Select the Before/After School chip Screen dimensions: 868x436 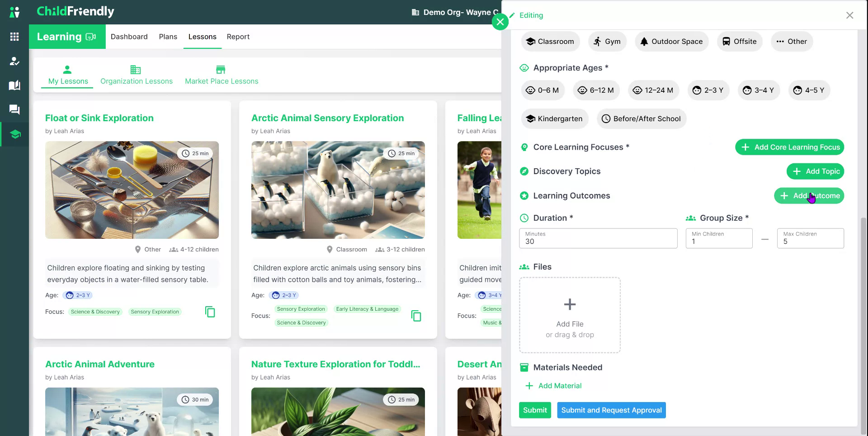(642, 119)
